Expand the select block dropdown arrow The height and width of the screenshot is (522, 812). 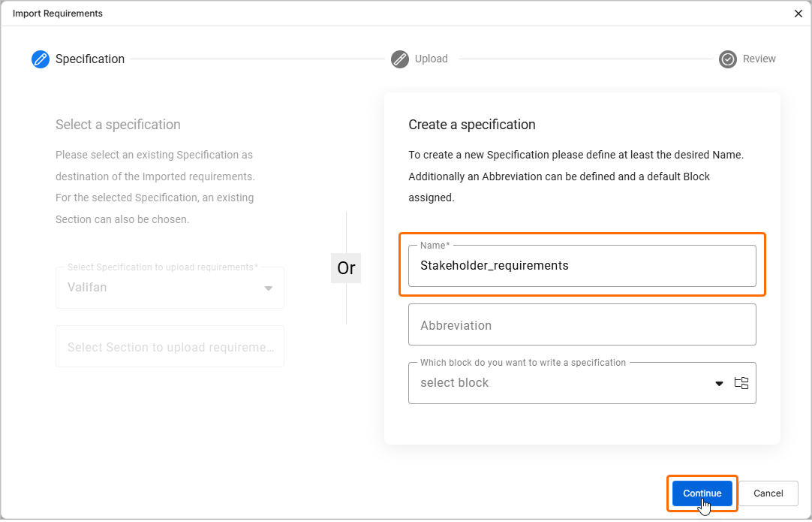719,383
